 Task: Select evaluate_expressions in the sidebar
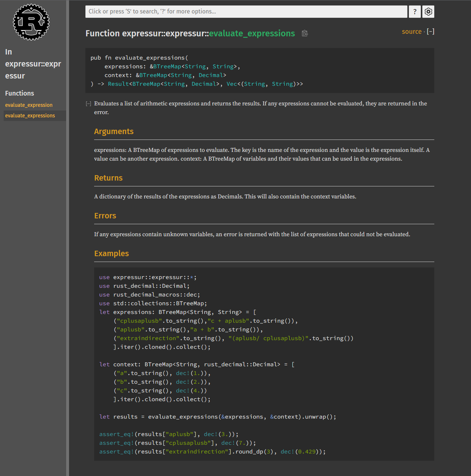point(30,116)
